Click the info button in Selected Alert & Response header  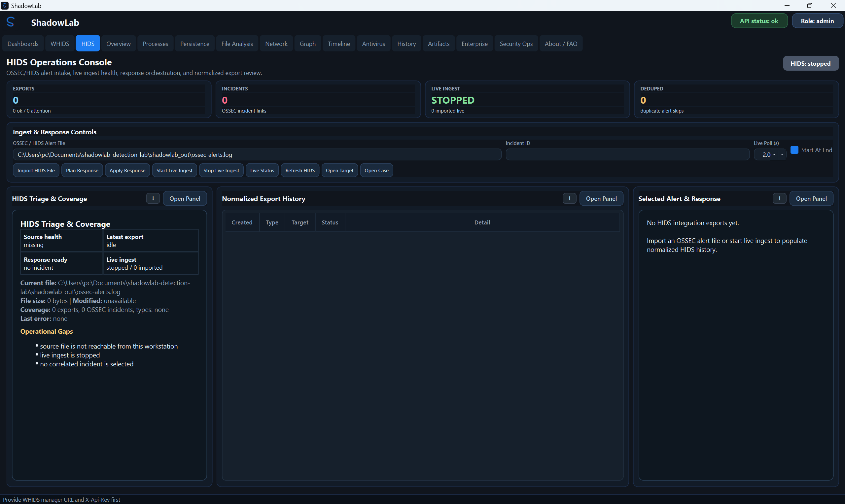(x=779, y=198)
